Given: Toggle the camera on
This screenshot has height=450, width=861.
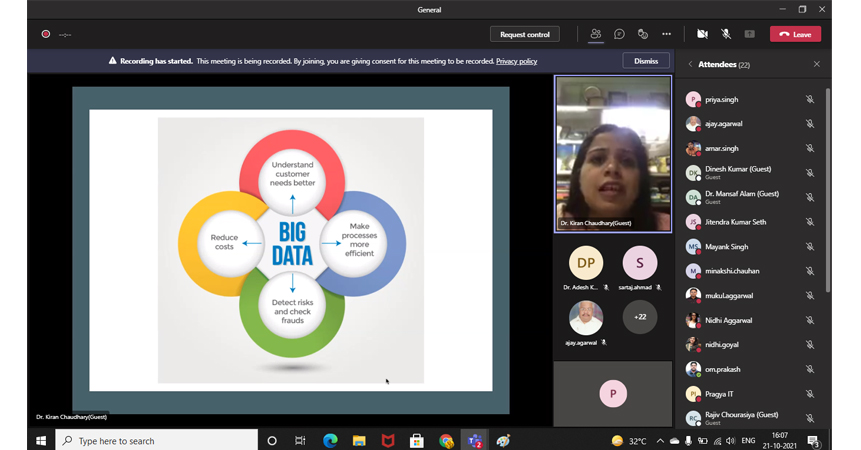Looking at the screenshot, I should [702, 34].
